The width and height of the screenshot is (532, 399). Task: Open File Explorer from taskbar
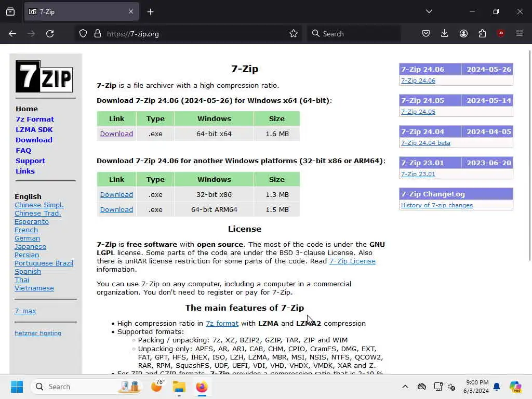click(x=179, y=387)
